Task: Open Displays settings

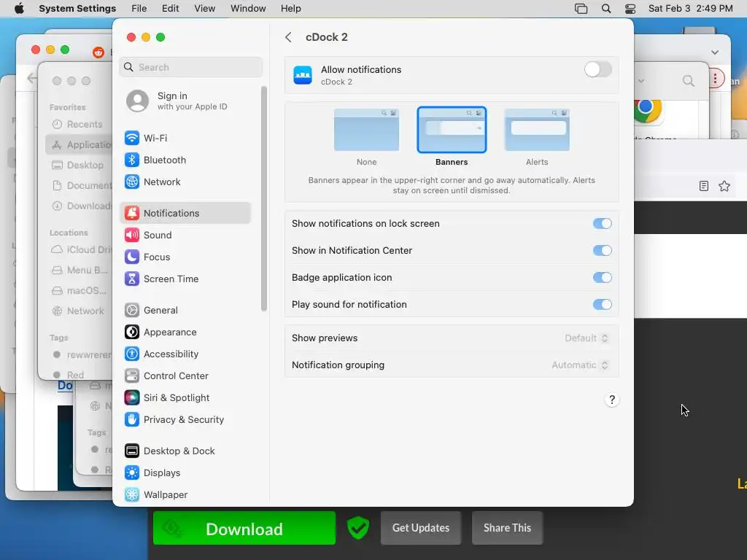Action: (x=185, y=472)
